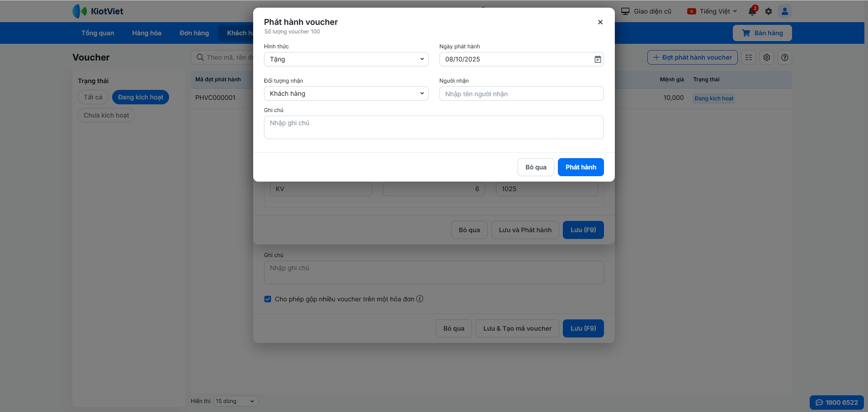The width and height of the screenshot is (868, 412).
Task: Open the column list view icon
Action: point(749,57)
